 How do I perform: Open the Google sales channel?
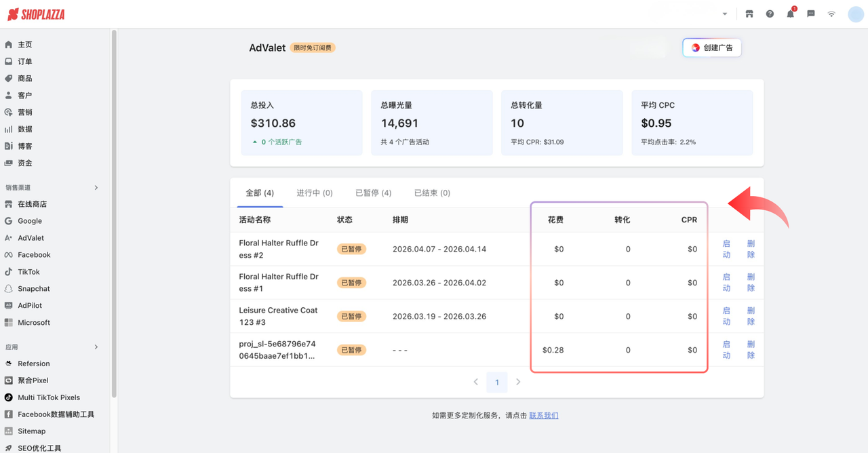coord(31,220)
